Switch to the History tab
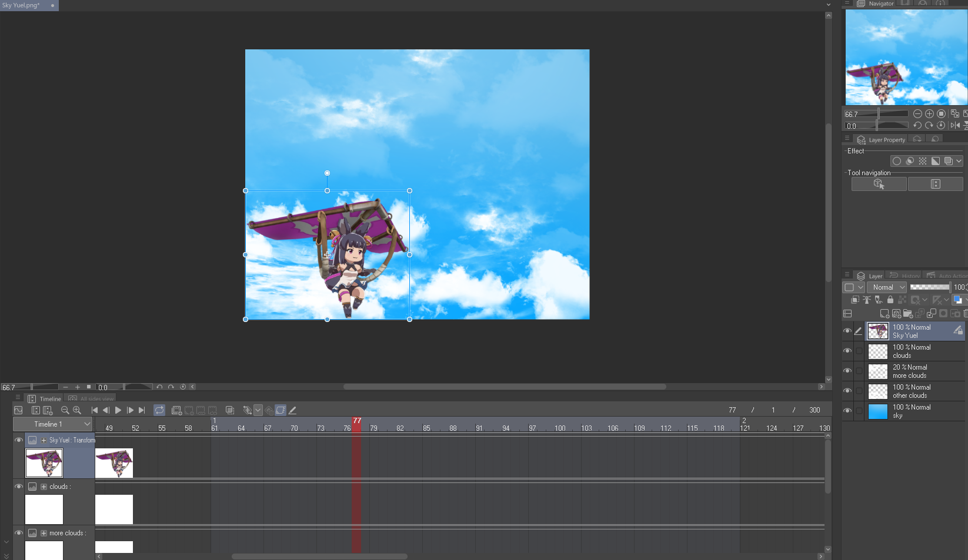 [x=904, y=276]
